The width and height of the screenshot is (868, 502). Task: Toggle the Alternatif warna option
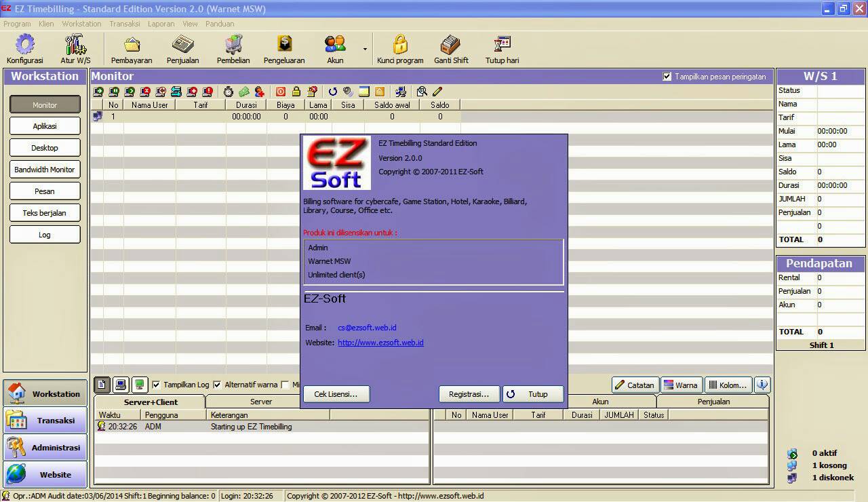click(218, 384)
